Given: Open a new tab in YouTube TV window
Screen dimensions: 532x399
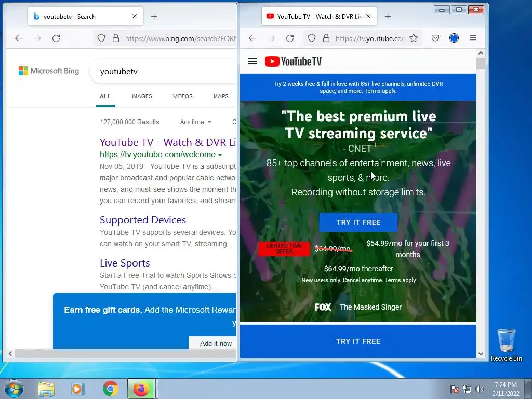Looking at the screenshot, I should point(388,16).
